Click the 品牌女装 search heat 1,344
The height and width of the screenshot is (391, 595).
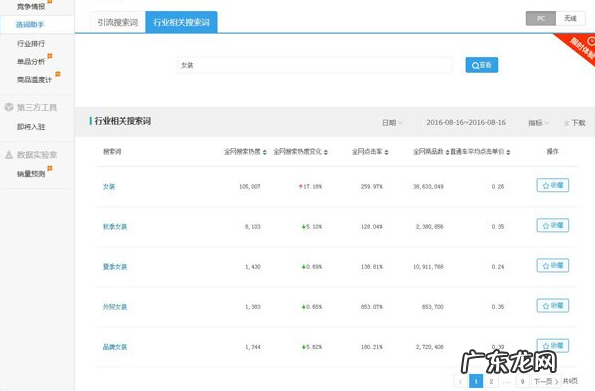(x=253, y=347)
